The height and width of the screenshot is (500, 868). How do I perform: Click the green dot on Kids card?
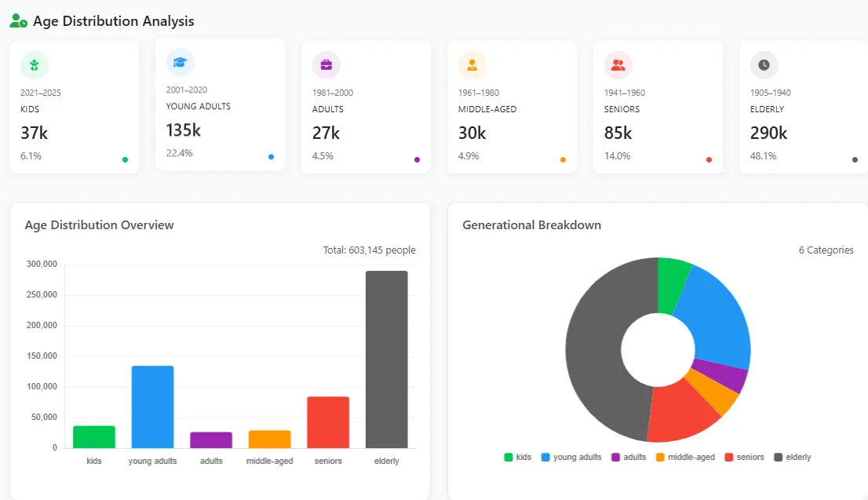(x=125, y=160)
